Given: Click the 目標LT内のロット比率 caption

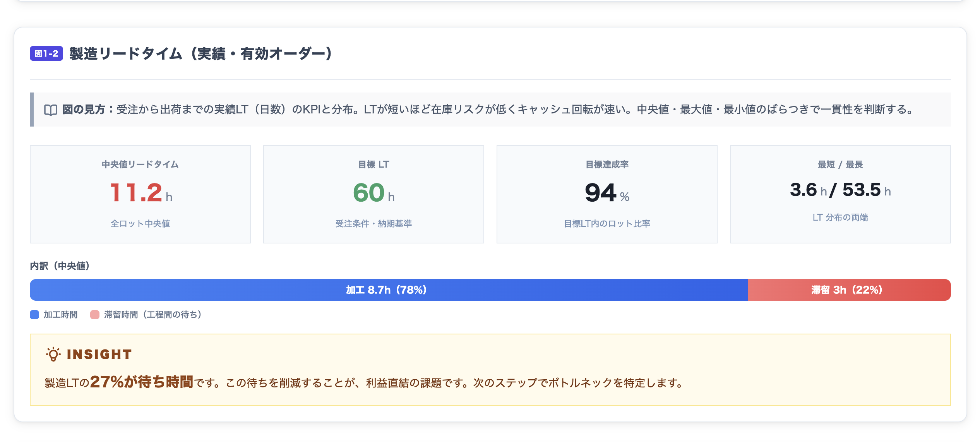Looking at the screenshot, I should pyautogui.click(x=607, y=224).
